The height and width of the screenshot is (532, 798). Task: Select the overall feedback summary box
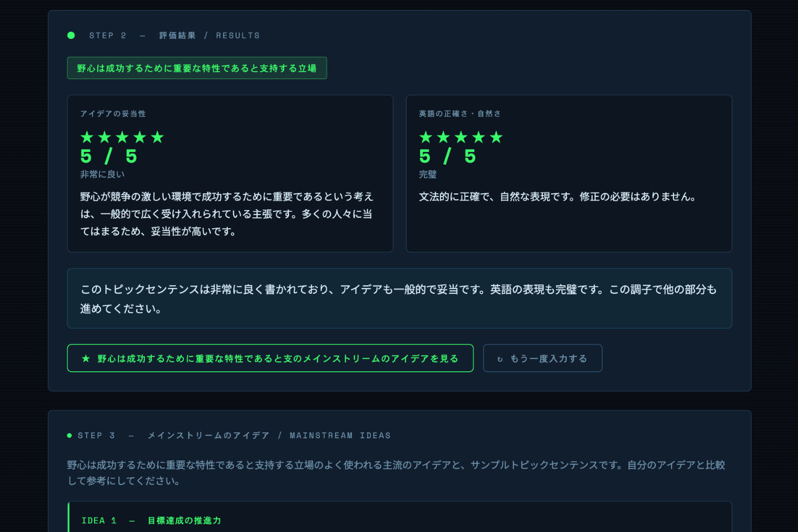400,299
